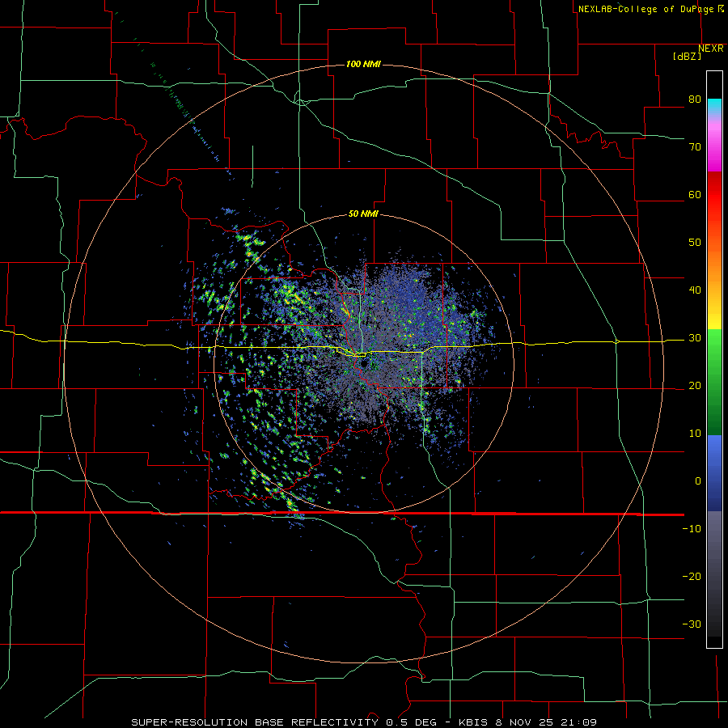Click the SUPER-RESOLUTION BASE REFLECTIVITY caption
The image size is (728, 728).
click(255, 722)
